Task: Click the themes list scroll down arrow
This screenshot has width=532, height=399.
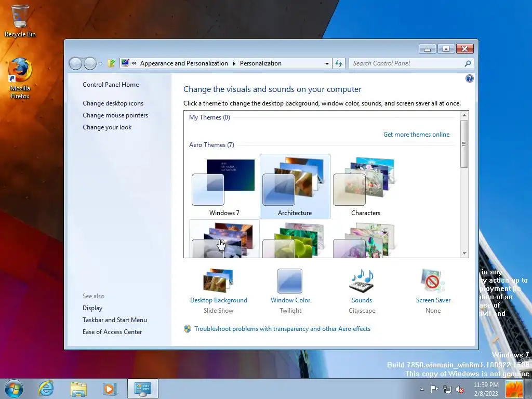Action: [464, 254]
